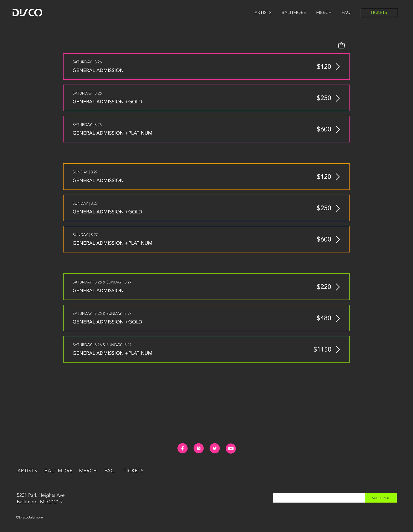The image size is (413, 532).
Task: Click the newsletter email input field
Action: click(319, 498)
